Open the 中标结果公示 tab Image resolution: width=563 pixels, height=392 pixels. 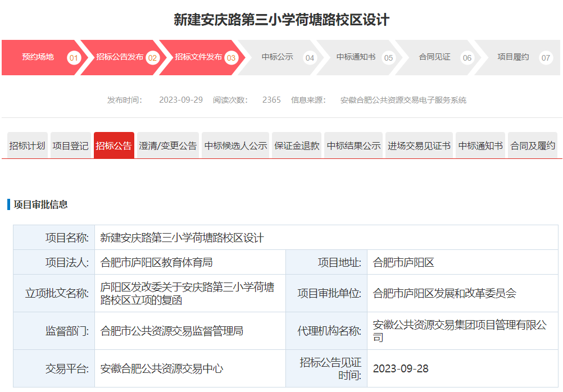pos(353,145)
